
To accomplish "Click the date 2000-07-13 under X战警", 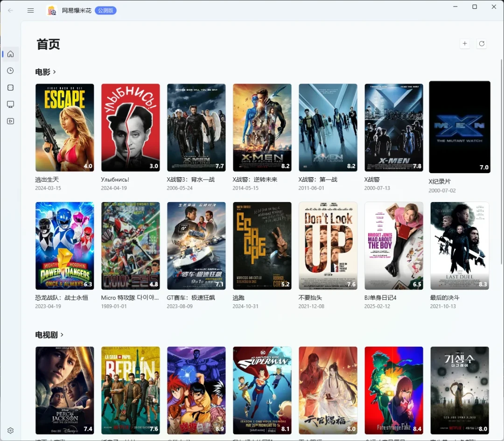I will (x=377, y=188).
